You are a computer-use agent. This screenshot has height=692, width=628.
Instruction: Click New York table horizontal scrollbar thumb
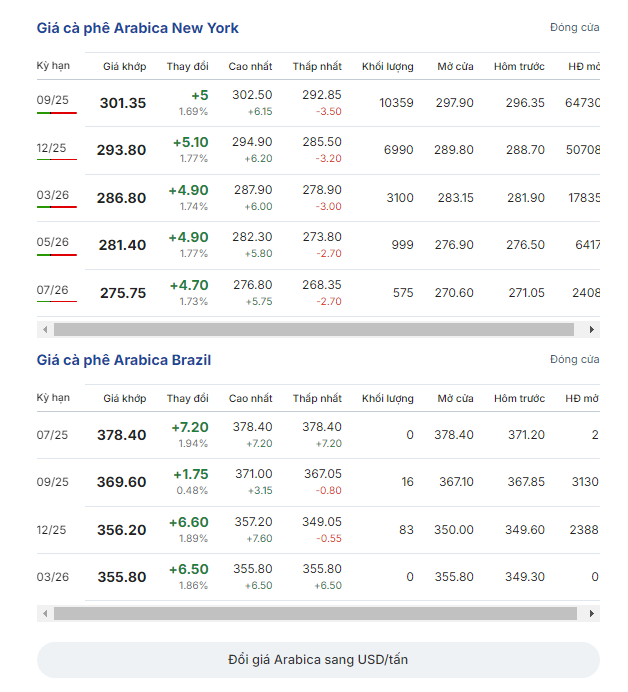(x=314, y=330)
